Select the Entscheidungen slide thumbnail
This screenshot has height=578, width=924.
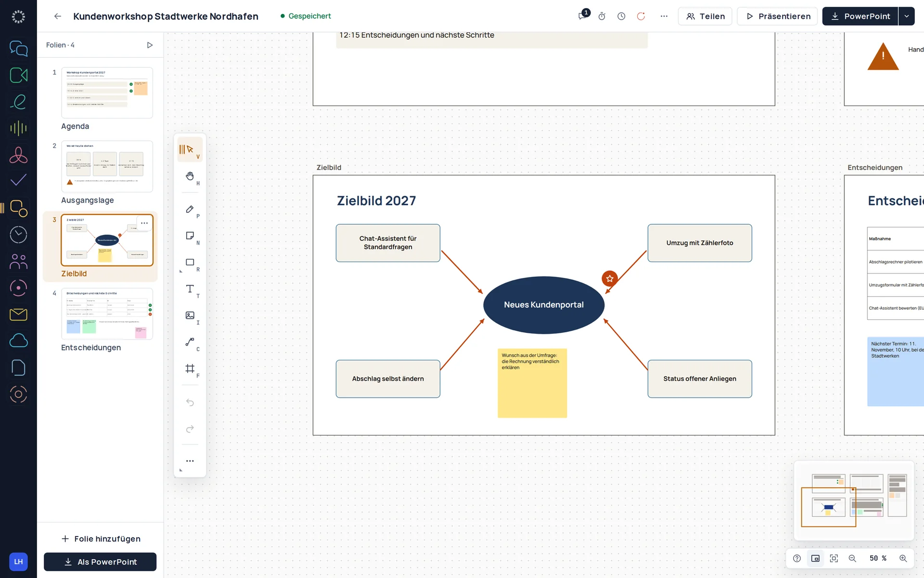(x=107, y=314)
